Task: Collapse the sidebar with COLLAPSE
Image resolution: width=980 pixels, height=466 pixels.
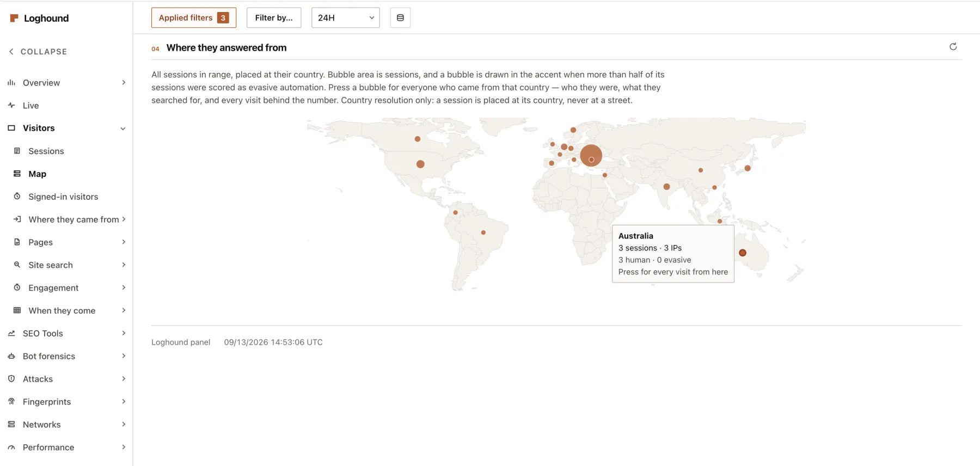Action: [38, 52]
